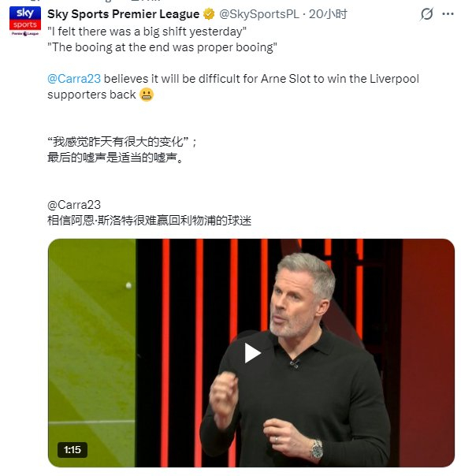Click the translated line 相信阿恩·斯洛特很难赢回利物浦的球迷
This screenshot has width=461, height=476.
point(149,221)
